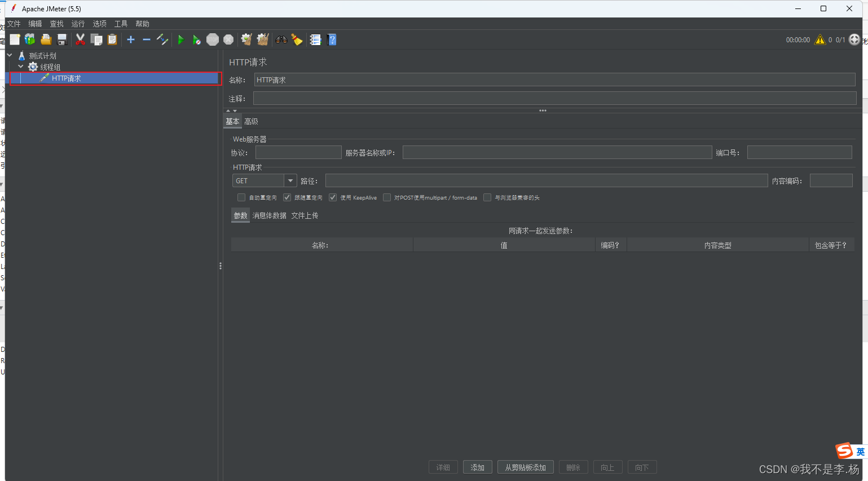Click the 详细 button
Screen dimensions: 868x481
pos(443,467)
